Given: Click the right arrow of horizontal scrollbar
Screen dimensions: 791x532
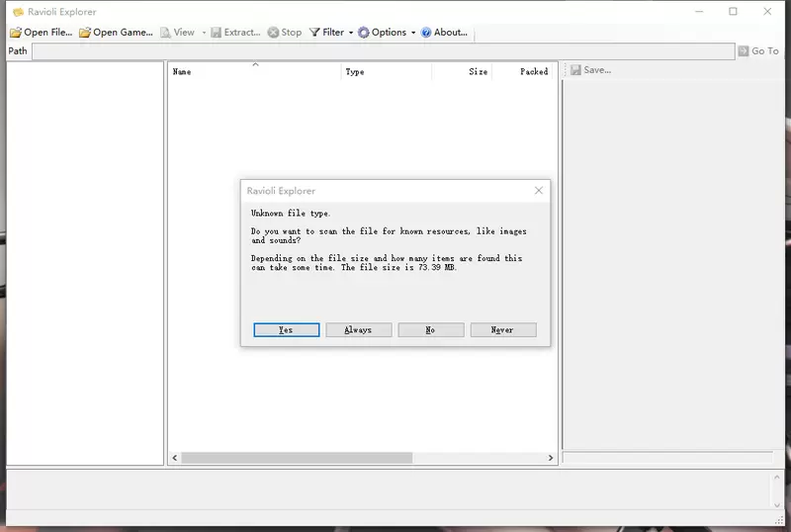Looking at the screenshot, I should click(551, 458).
